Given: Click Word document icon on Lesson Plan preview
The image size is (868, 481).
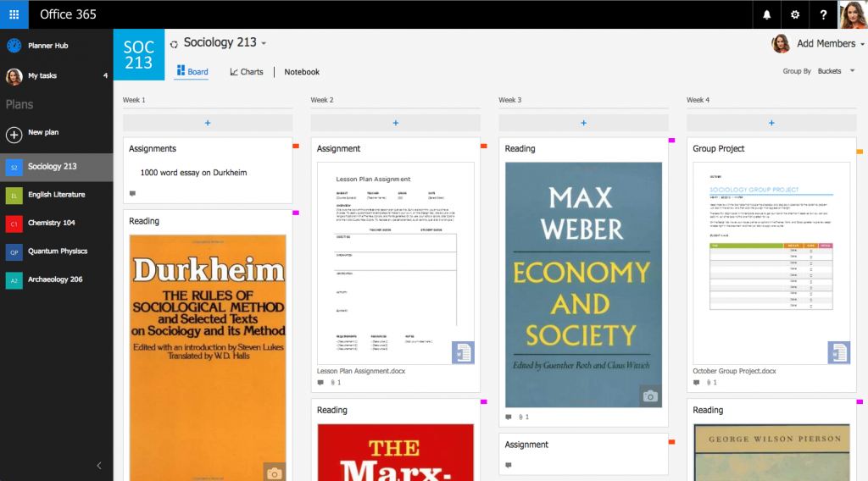Looking at the screenshot, I should [462, 352].
